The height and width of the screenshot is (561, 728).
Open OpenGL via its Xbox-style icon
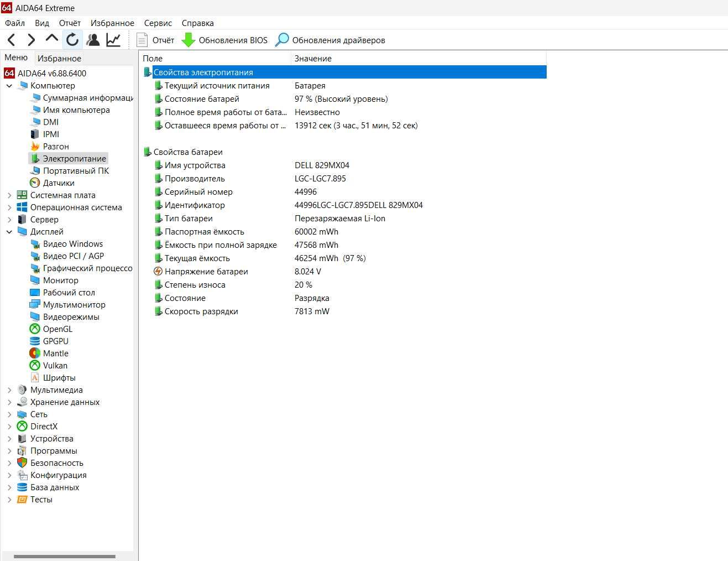tap(35, 329)
